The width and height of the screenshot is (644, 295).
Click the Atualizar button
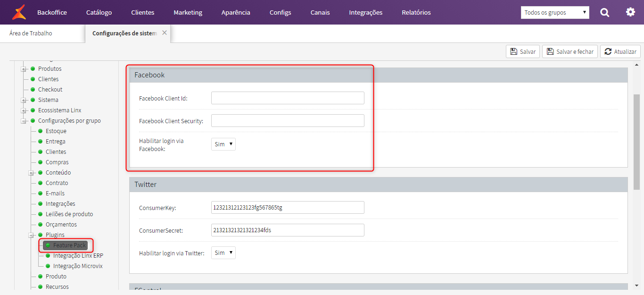620,51
